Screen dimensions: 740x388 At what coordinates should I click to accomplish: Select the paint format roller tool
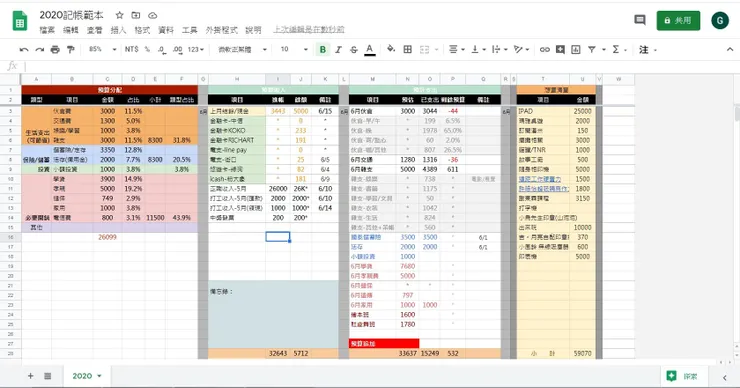(71, 49)
